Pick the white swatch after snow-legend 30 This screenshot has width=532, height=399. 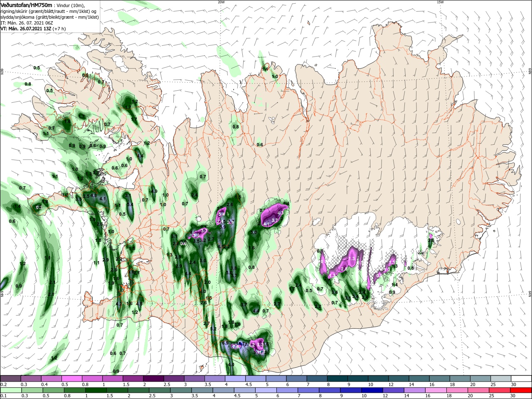pos(521,378)
